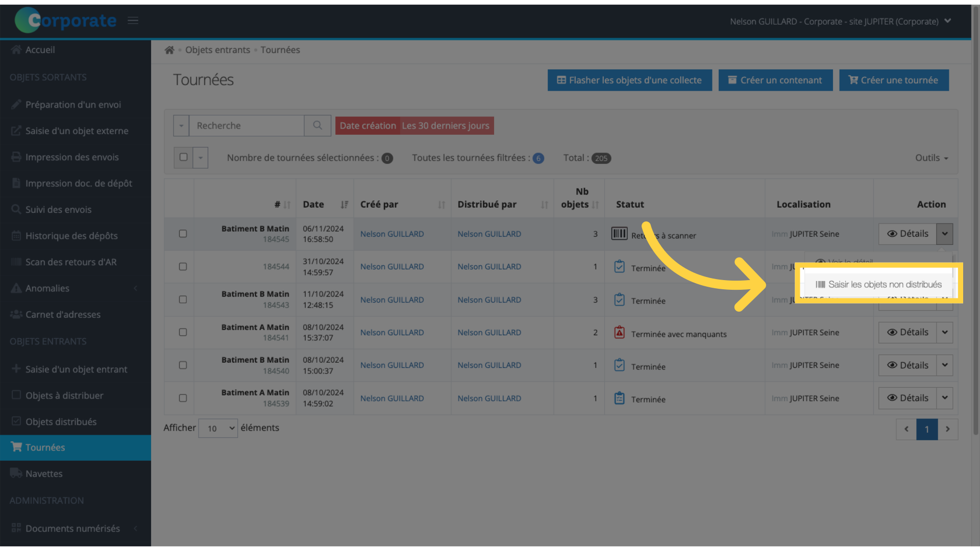Click the red missing-items icon for tournée 184541
The height and width of the screenshot is (551, 980).
coord(619,333)
